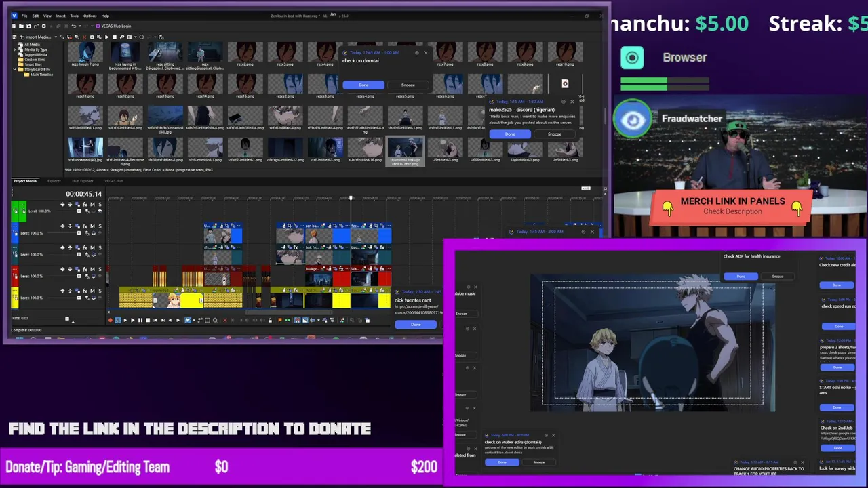Snooze the check on domtai reminder
This screenshot has width=868, height=488.
(x=408, y=85)
